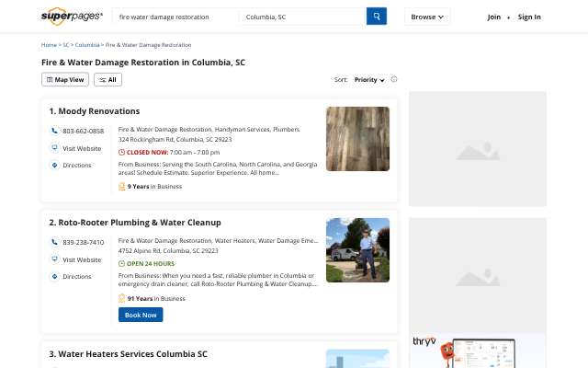Open the SC breadcrumb link

point(66,45)
